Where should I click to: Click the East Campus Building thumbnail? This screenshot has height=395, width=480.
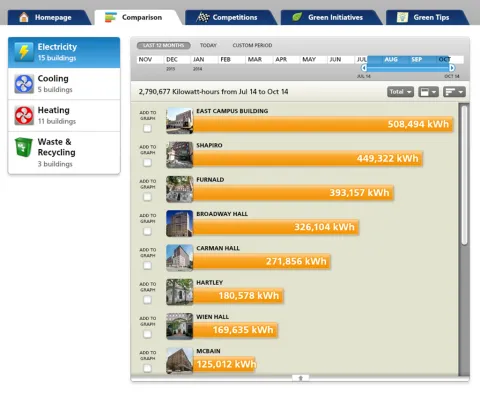tap(180, 121)
